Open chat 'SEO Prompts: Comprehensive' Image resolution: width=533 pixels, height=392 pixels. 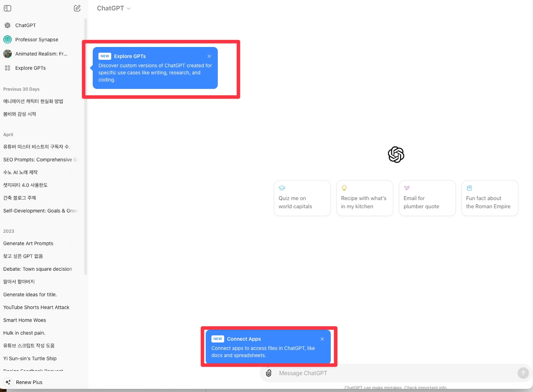point(41,160)
